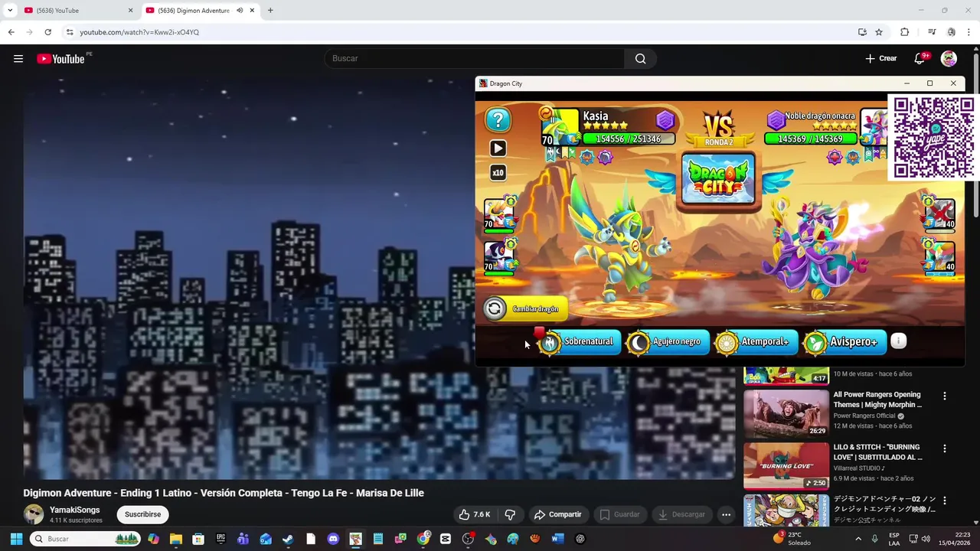
Task: Close the Digimon Adventure tab
Action: pyautogui.click(x=252, y=11)
